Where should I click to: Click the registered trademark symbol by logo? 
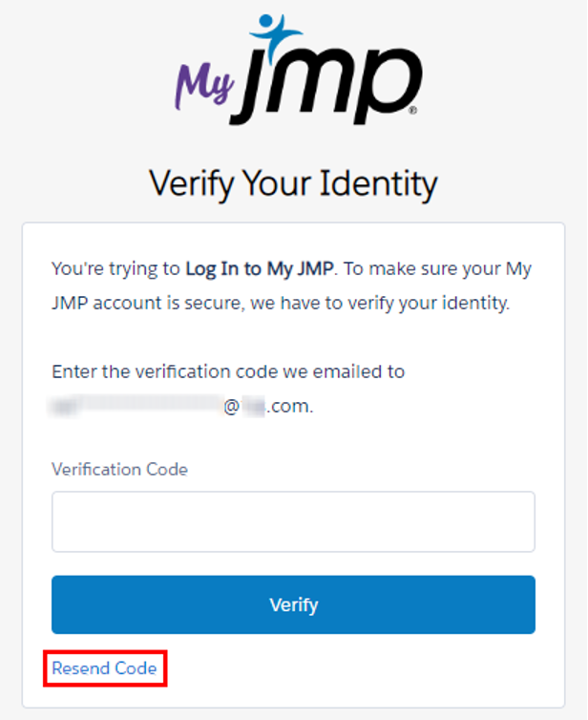[411, 111]
